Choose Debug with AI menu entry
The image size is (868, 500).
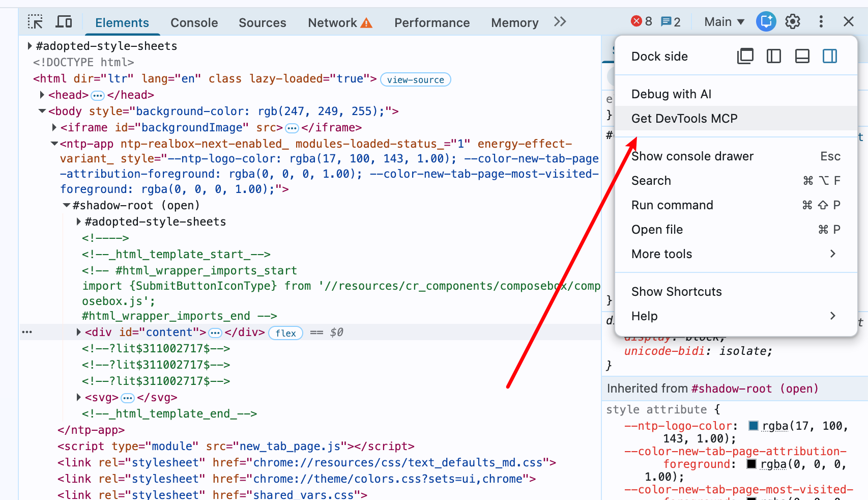pyautogui.click(x=736, y=94)
